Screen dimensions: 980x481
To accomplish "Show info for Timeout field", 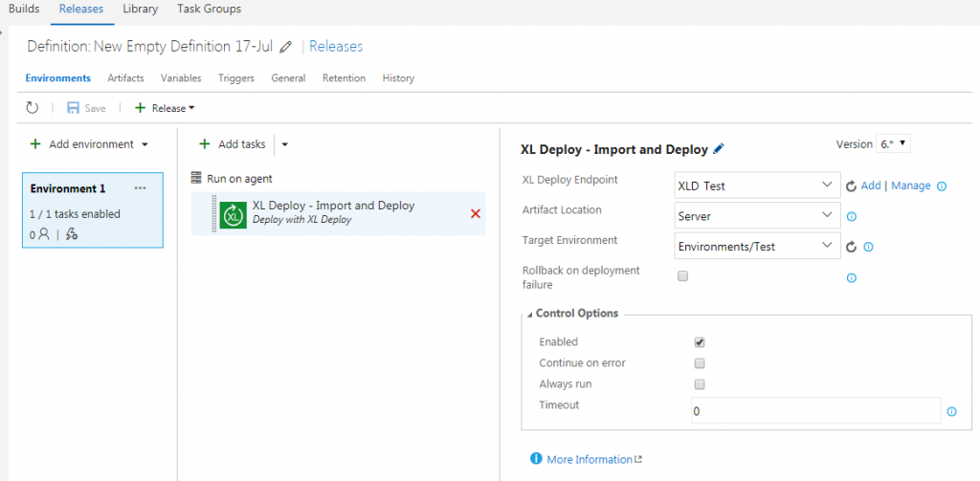I will [952, 411].
